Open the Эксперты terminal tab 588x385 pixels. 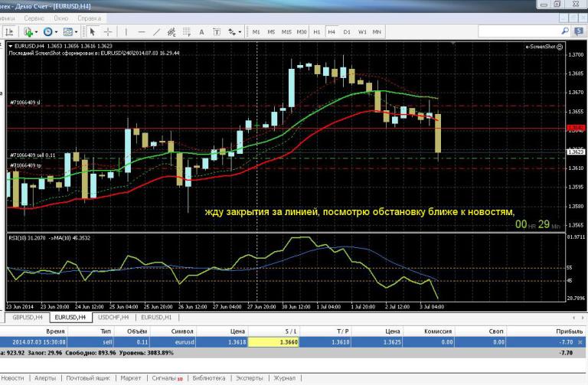coord(250,378)
